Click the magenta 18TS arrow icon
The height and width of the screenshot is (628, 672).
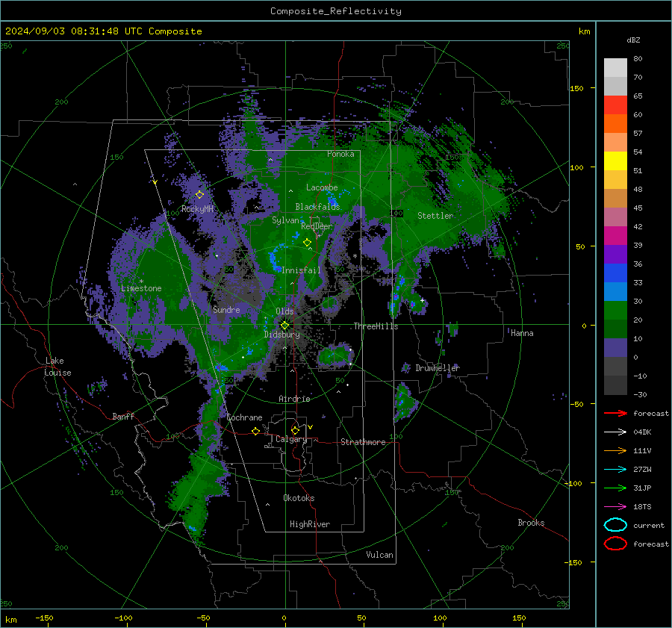point(615,507)
